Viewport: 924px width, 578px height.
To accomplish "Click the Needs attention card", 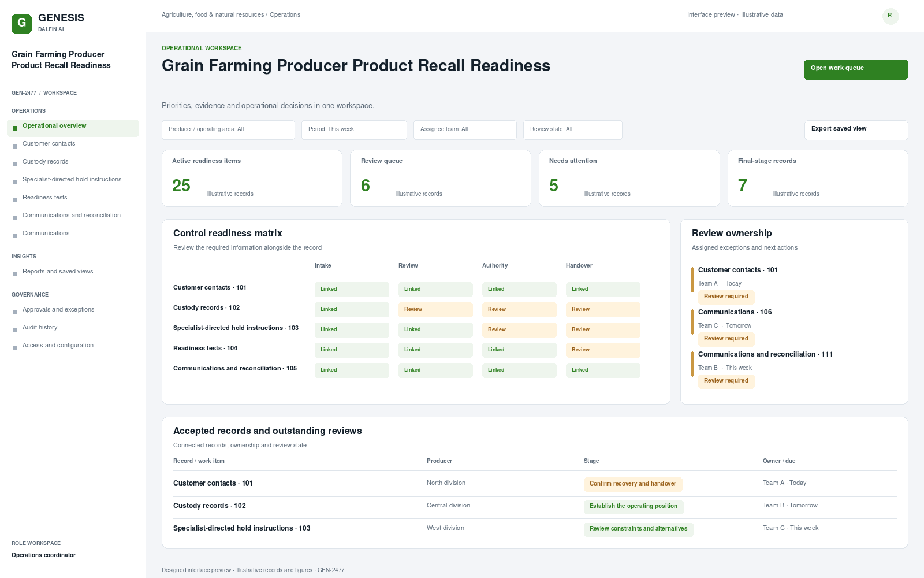I will click(x=629, y=178).
